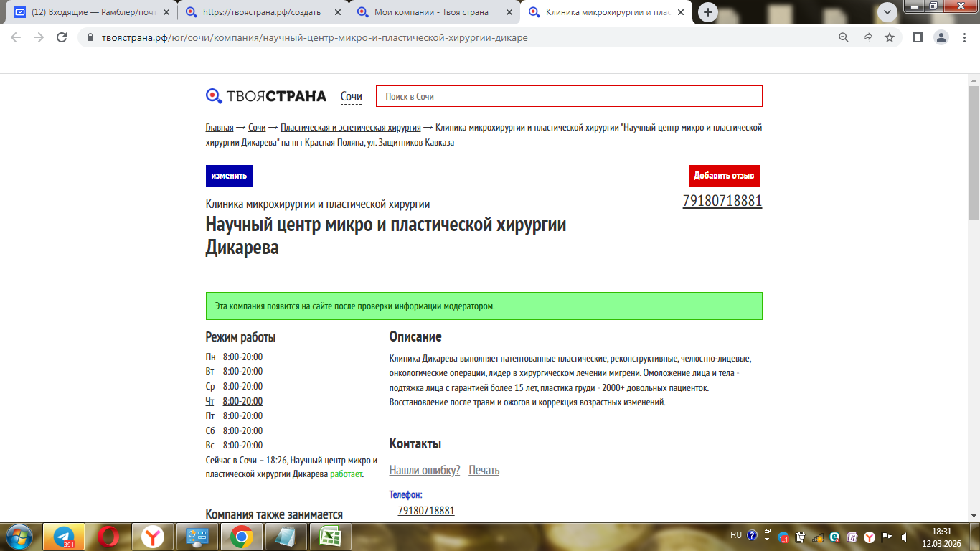
Task: Reload the current page
Action: (x=62, y=37)
